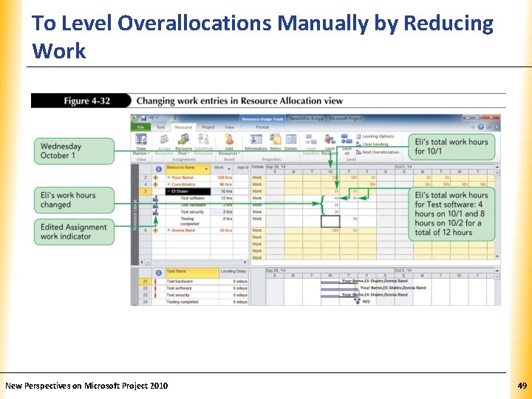This screenshot has width=532, height=399.
Task: Click Indicators column header in lower task pane
Action: tap(158, 273)
